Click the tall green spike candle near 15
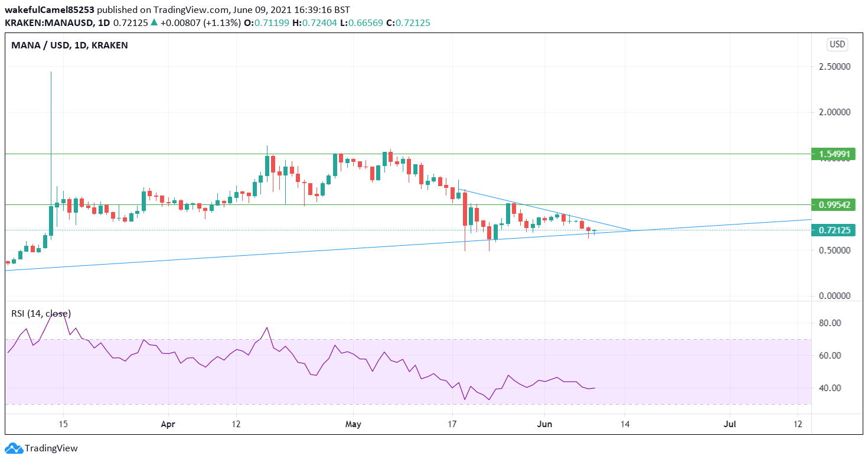 point(51,154)
